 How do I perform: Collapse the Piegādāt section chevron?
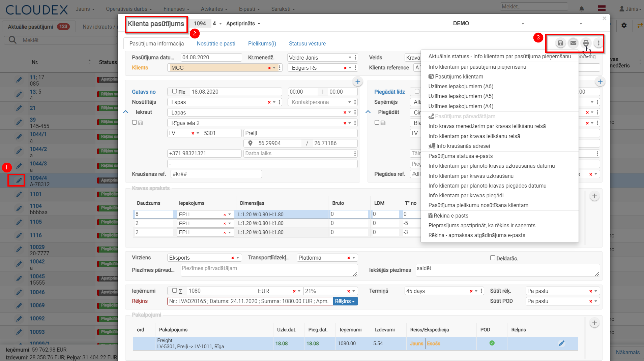click(x=368, y=112)
